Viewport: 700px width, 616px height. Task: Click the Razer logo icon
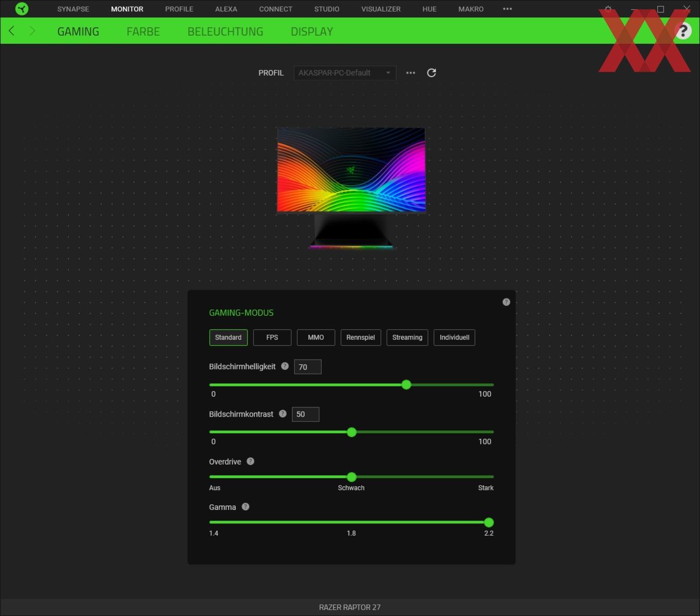pyautogui.click(x=22, y=9)
